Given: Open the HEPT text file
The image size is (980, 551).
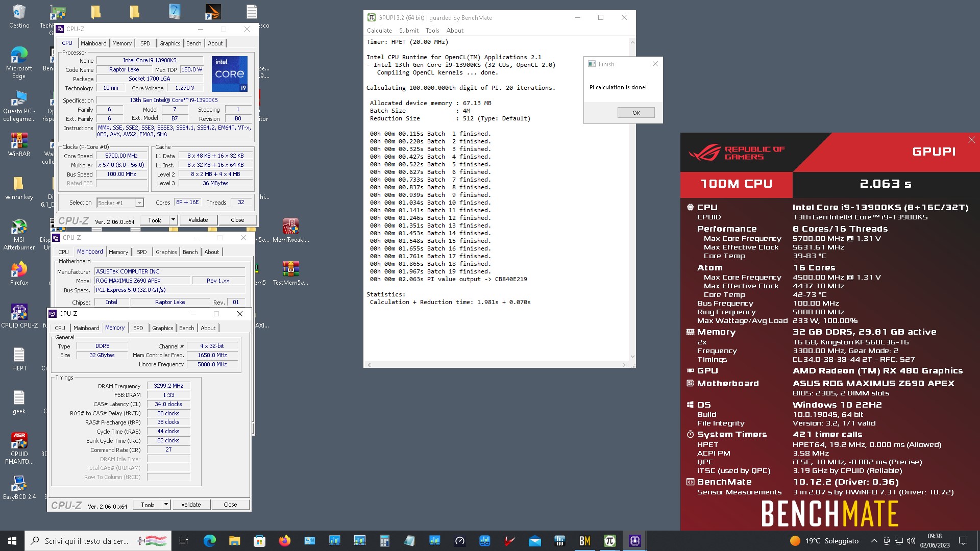Looking at the screenshot, I should (x=19, y=359).
